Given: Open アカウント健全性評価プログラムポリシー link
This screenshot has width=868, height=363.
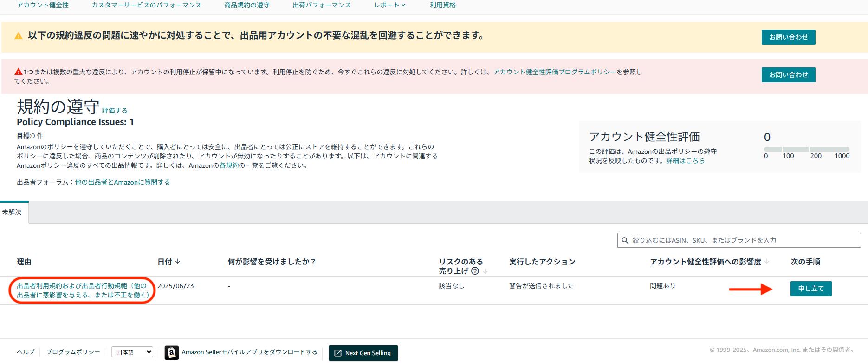Looking at the screenshot, I should point(555,72).
